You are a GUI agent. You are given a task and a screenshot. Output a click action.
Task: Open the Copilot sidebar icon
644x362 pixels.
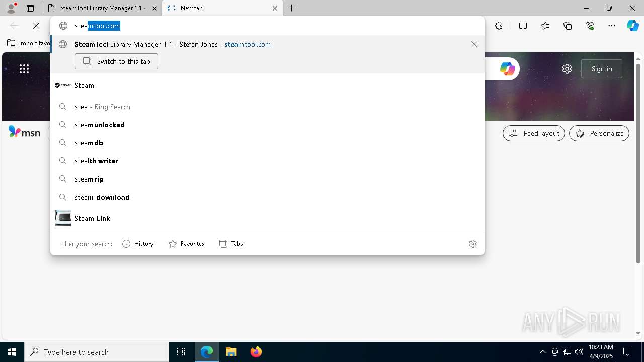[x=632, y=26]
